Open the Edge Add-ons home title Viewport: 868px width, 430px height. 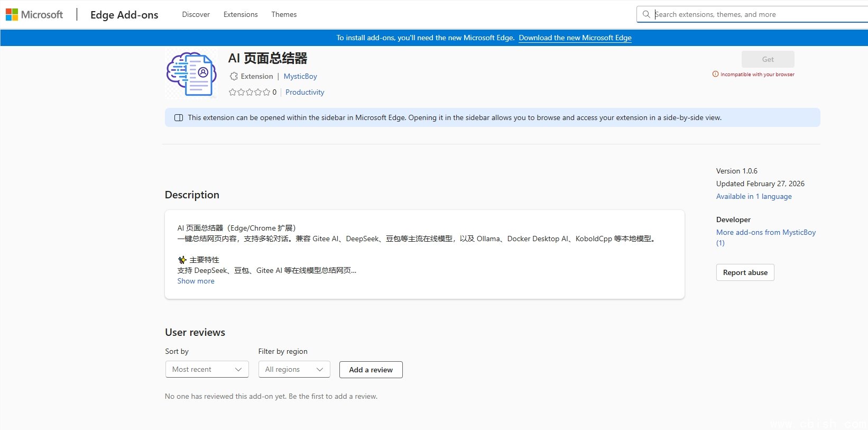tap(124, 15)
